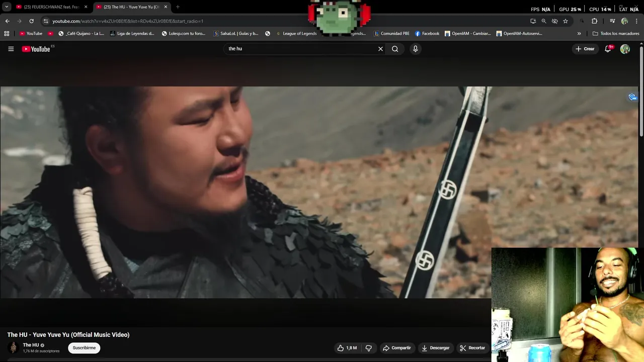Viewport: 644px width, 362px height.
Task: Open the YouTube hamburger guide menu
Action: (x=11, y=49)
